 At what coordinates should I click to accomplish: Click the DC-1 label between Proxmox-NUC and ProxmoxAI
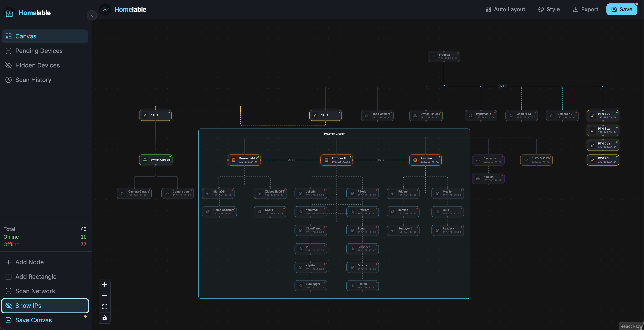click(290, 160)
